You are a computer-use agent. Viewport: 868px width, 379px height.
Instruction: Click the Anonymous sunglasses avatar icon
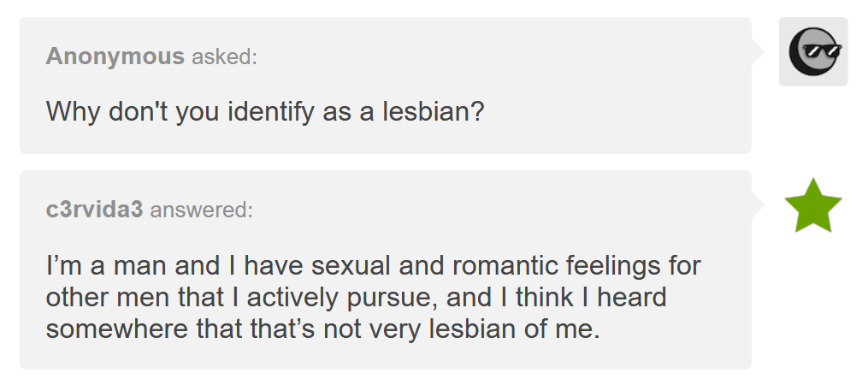click(x=812, y=51)
